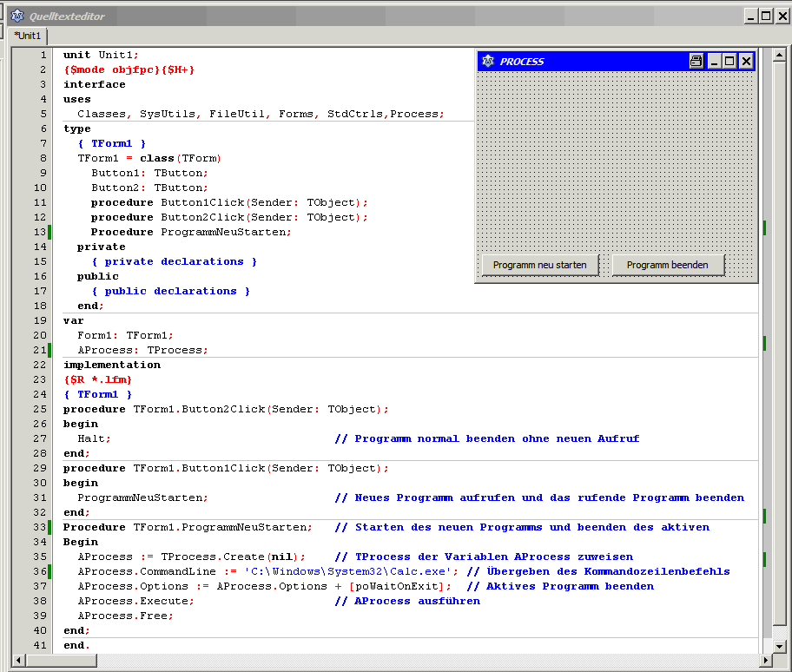792x672 pixels.
Task: Minimize the Quelltexteditor window
Action: point(751,16)
